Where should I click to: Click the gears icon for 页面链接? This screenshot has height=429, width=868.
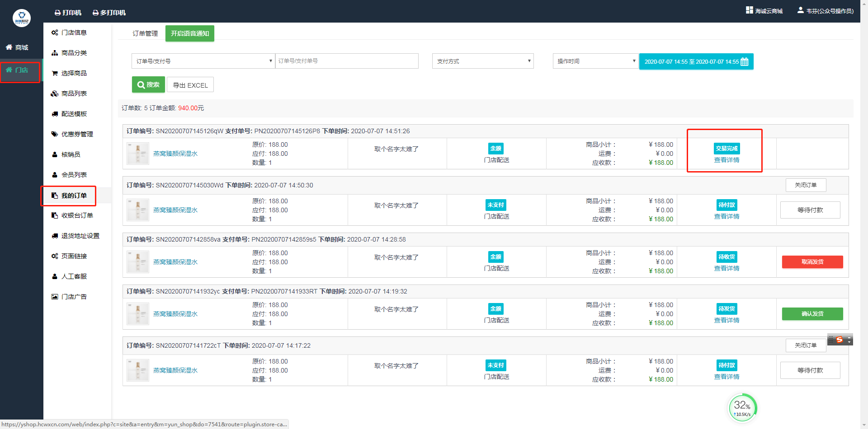(x=55, y=256)
